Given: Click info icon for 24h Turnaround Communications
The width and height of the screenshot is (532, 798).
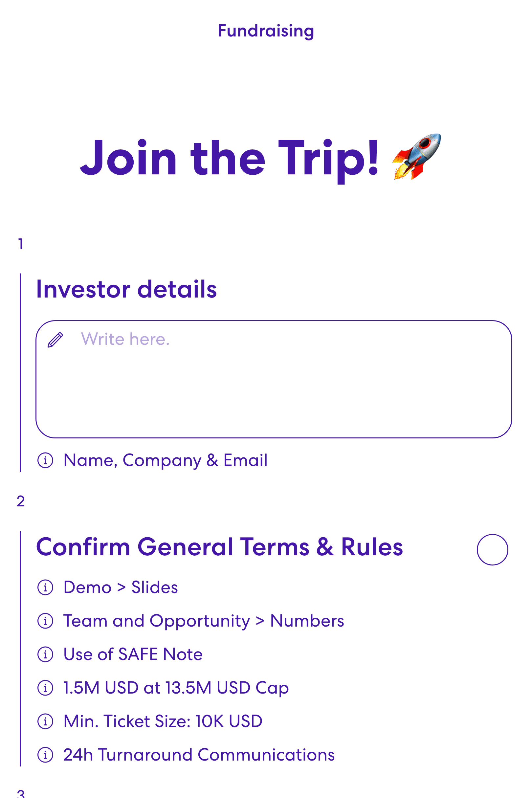Looking at the screenshot, I should [45, 755].
